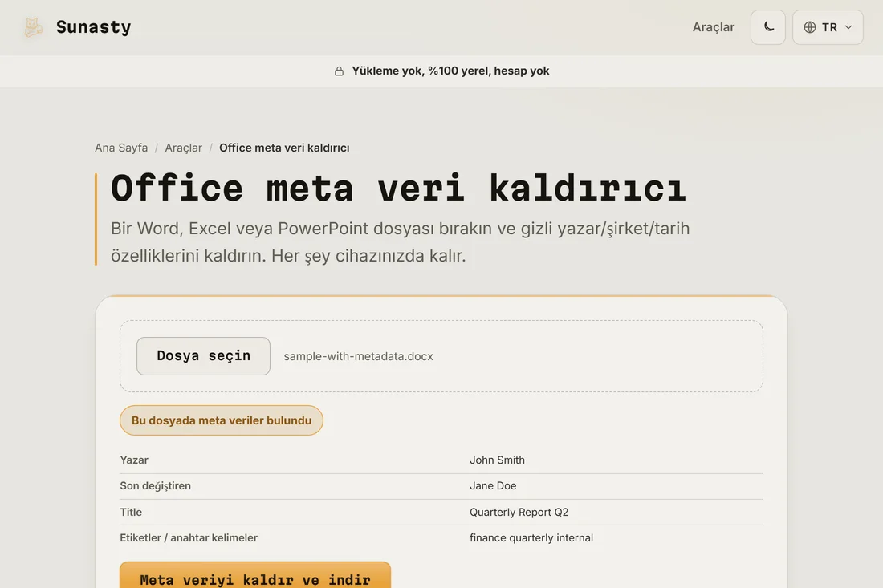Click Meta veriyi kaldır ve indir button
The height and width of the screenshot is (588, 883).
click(x=255, y=575)
